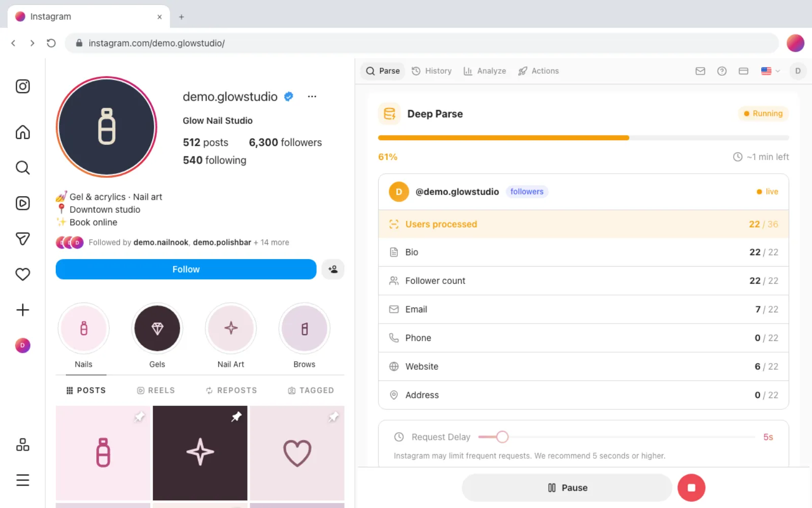This screenshot has width=812, height=508.
Task: Open the extension user avatar D
Action: point(798,71)
